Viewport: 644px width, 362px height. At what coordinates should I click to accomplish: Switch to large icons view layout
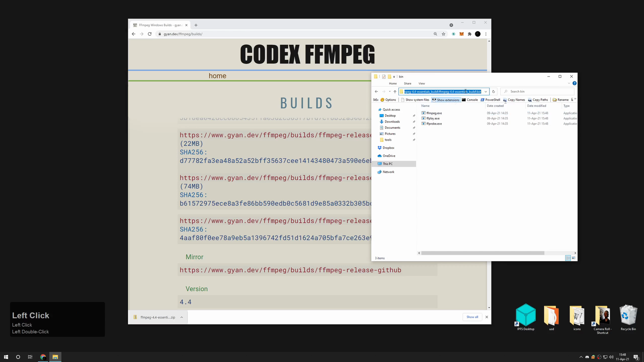(x=573, y=258)
